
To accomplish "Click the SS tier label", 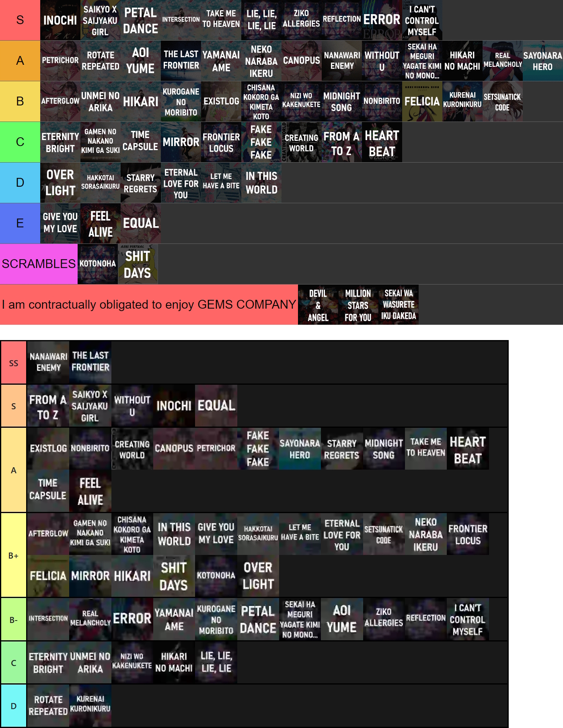I will (x=14, y=363).
